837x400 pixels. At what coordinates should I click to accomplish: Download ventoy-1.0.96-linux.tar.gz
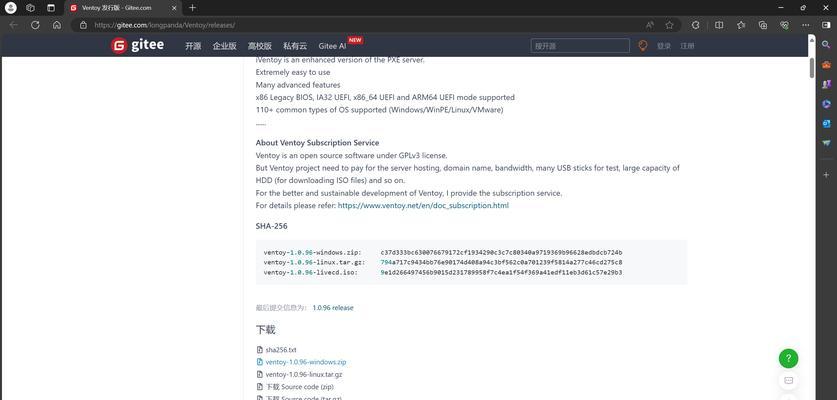click(x=304, y=374)
